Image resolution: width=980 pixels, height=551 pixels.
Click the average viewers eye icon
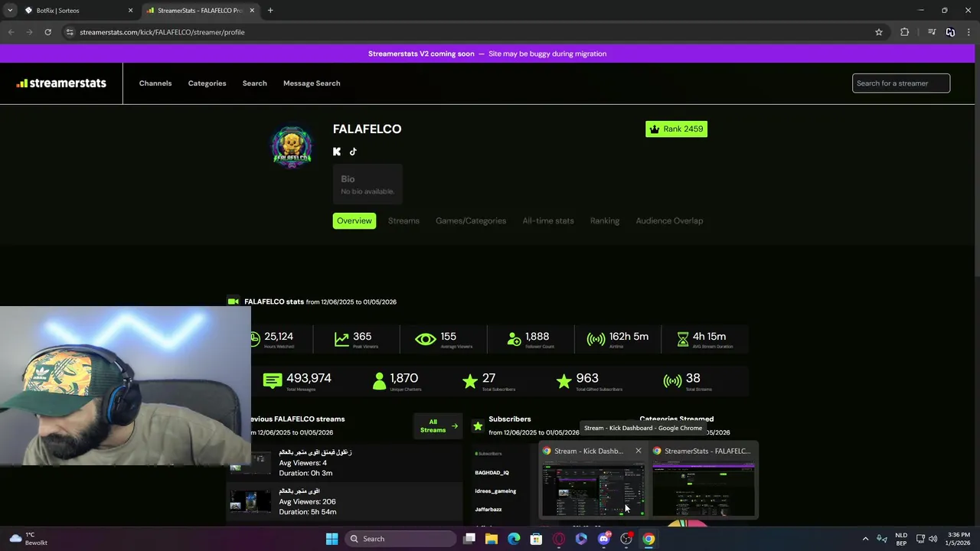426,339
